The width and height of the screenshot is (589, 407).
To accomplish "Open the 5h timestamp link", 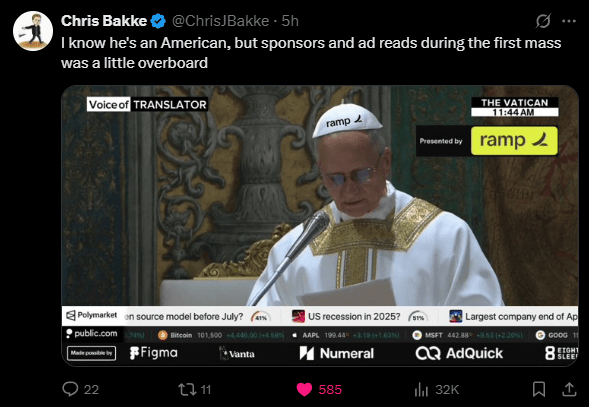I will point(290,21).
